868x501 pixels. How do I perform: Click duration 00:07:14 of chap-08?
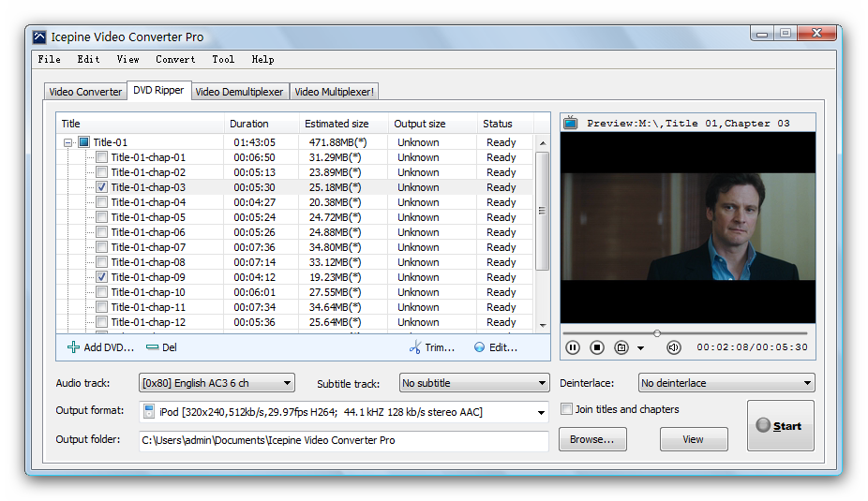[254, 262]
